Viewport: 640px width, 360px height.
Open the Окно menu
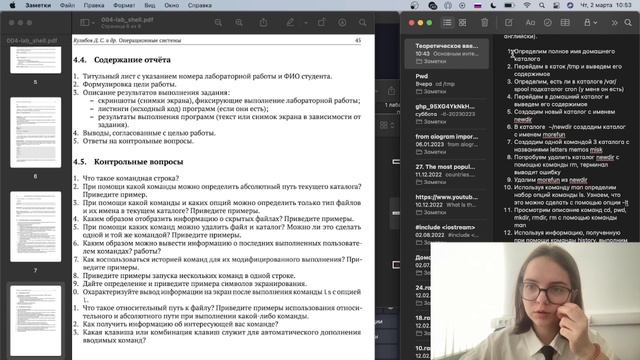coord(171,5)
